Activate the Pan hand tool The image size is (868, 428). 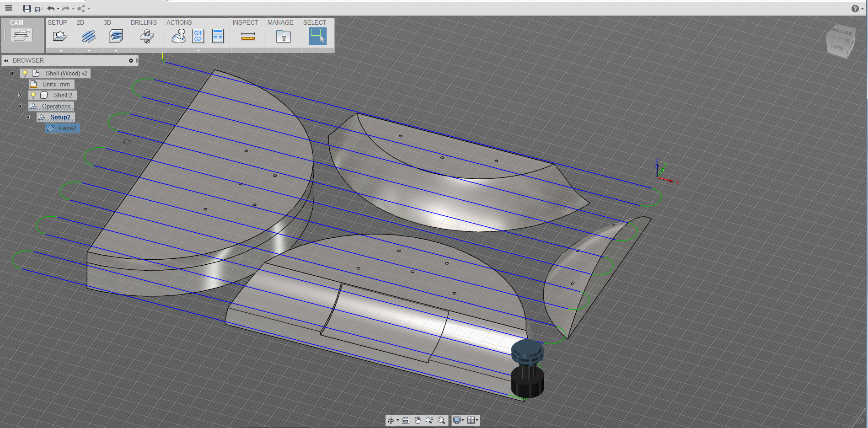(x=418, y=420)
